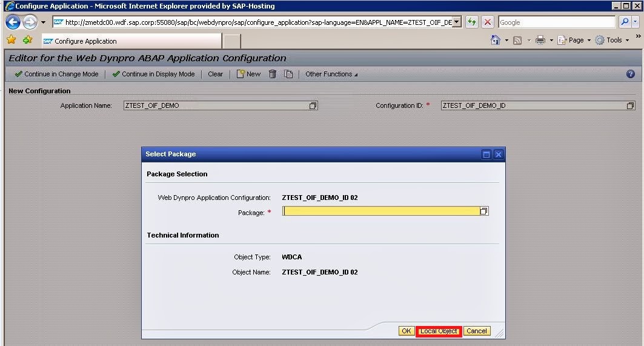This screenshot has height=346, width=644.
Task: Click Continue in Change Mode
Action: click(x=56, y=74)
